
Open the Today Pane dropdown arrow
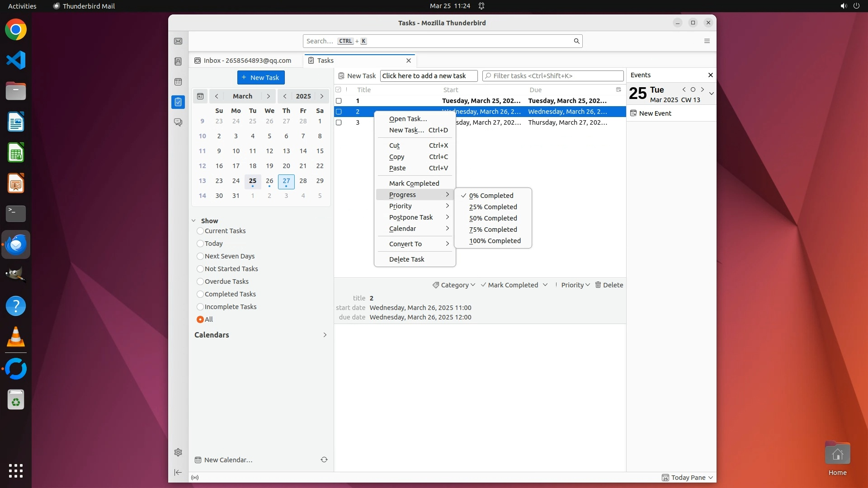tap(711, 478)
